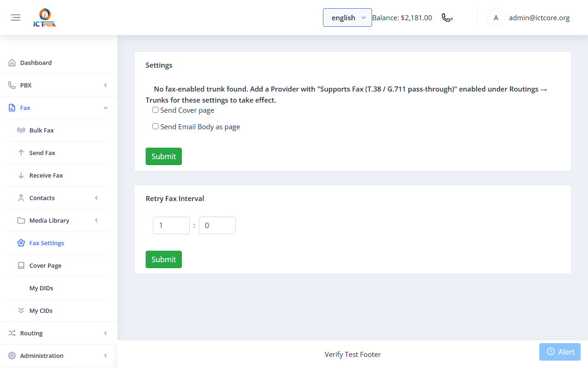Open the Fax Settings menu label
Image resolution: width=588 pixels, height=368 pixels.
tap(46, 243)
